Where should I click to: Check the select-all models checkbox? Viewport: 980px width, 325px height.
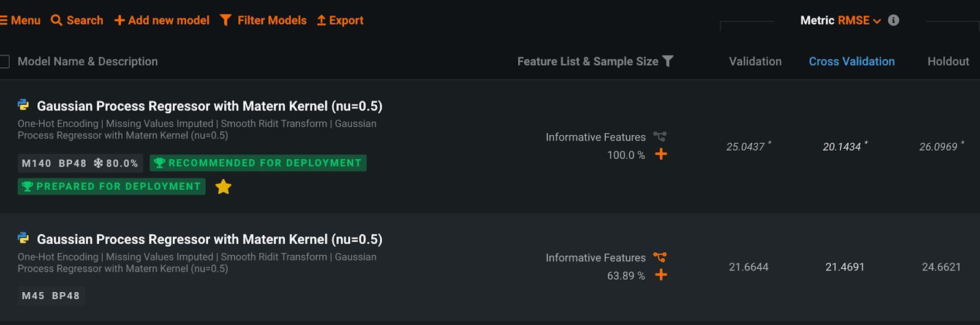click(4, 61)
